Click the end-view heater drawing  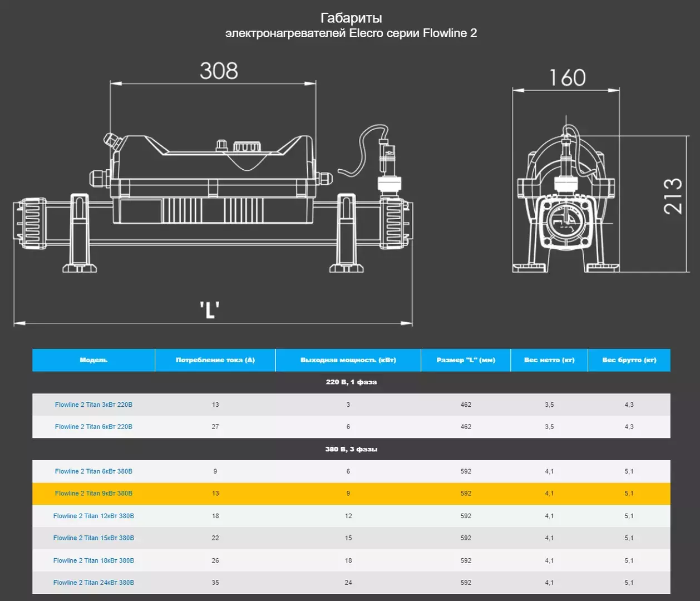(566, 195)
